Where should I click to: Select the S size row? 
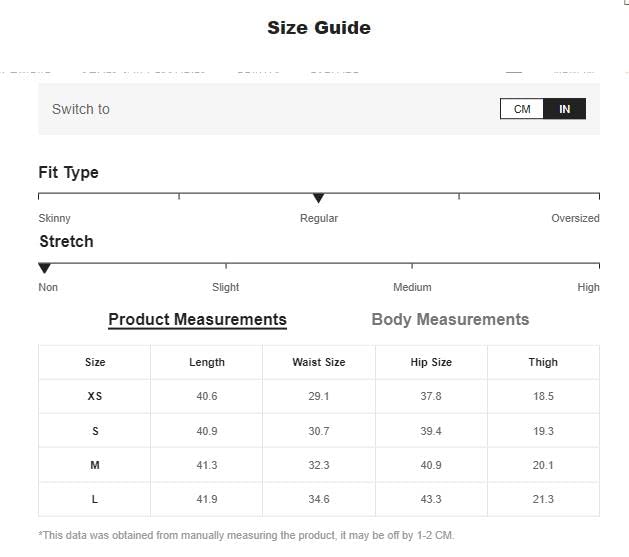(x=95, y=431)
